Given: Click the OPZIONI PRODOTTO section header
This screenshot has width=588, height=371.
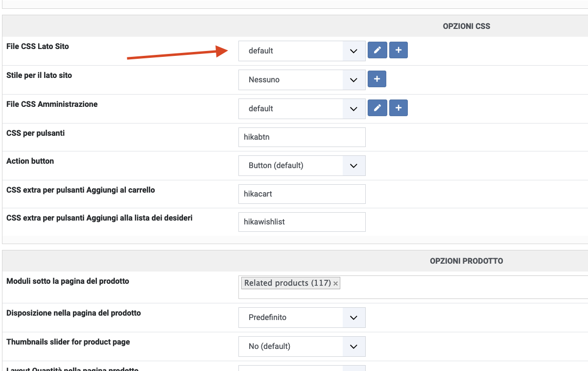Looking at the screenshot, I should (466, 261).
